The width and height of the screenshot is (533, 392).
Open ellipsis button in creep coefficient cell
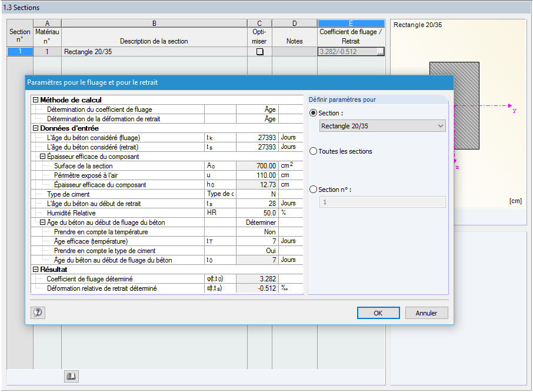380,52
